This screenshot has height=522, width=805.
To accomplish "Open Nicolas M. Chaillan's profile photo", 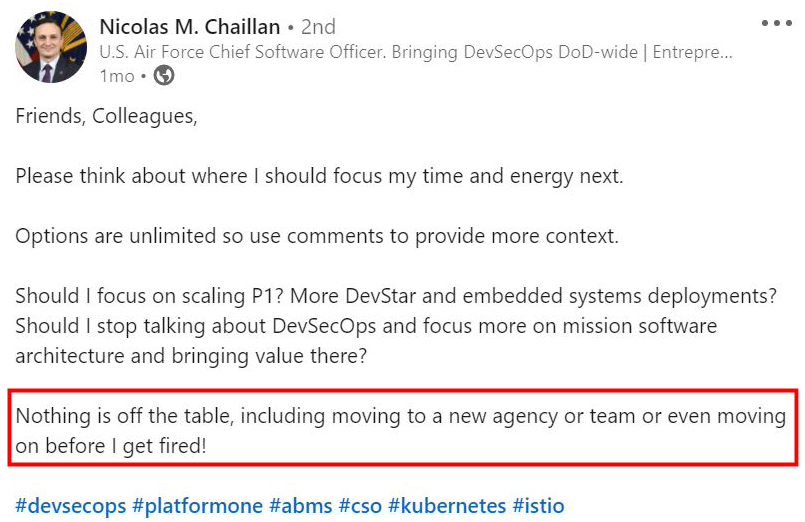I will click(51, 47).
